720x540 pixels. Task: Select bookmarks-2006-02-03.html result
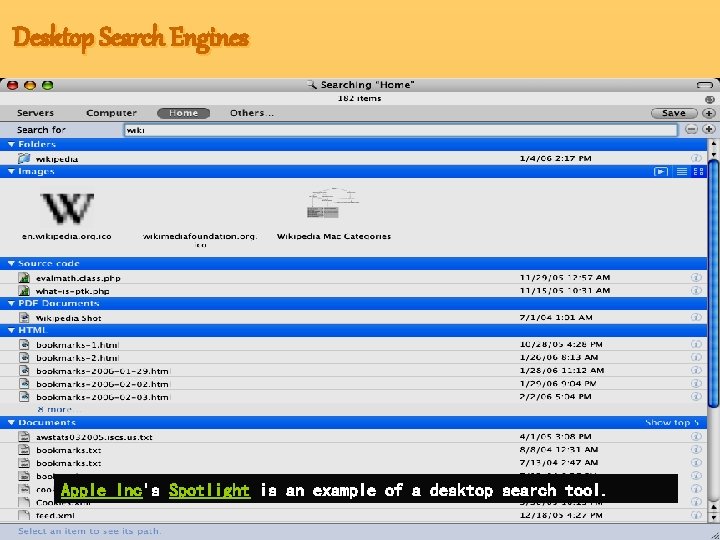103,397
